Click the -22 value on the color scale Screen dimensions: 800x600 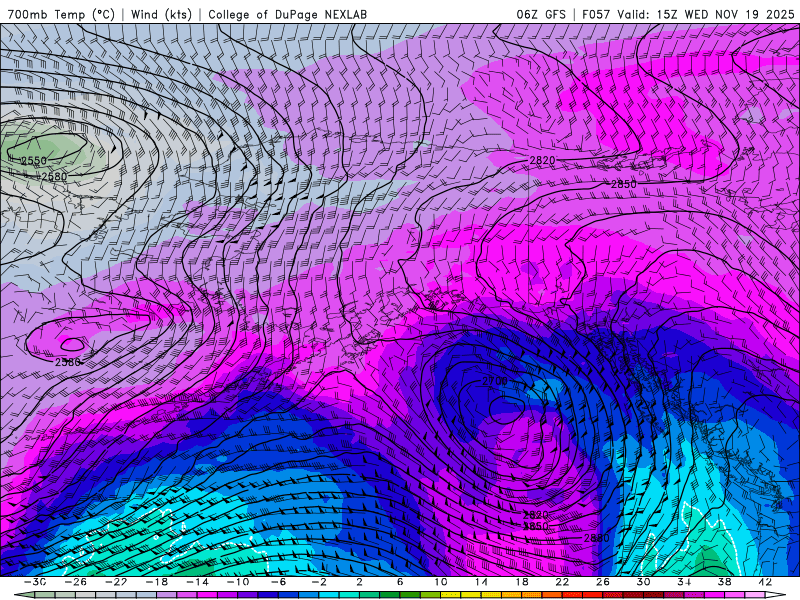click(x=117, y=582)
